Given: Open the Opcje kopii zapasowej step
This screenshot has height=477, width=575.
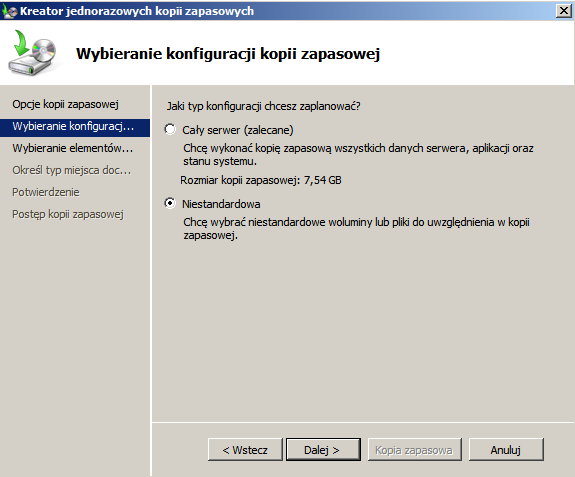Looking at the screenshot, I should tap(65, 104).
